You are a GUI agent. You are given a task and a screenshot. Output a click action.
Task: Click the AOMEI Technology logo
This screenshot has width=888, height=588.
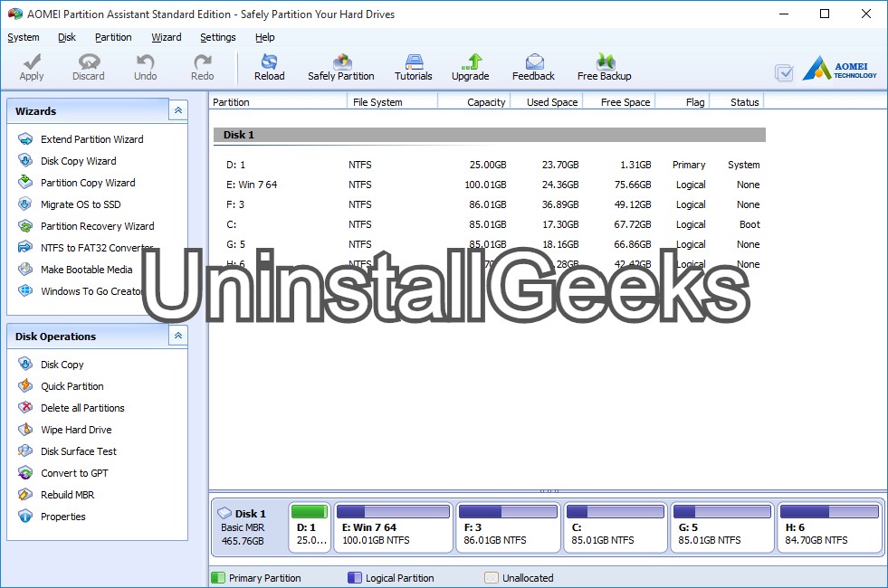840,69
